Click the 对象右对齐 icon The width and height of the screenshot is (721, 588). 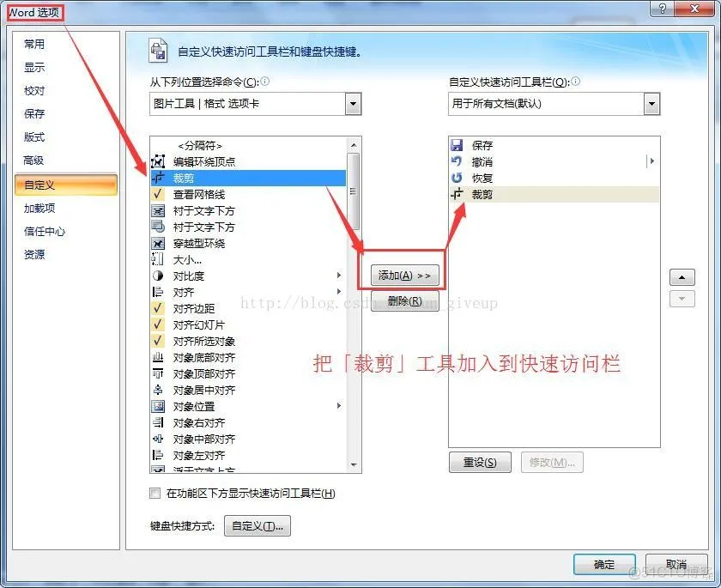tap(158, 423)
